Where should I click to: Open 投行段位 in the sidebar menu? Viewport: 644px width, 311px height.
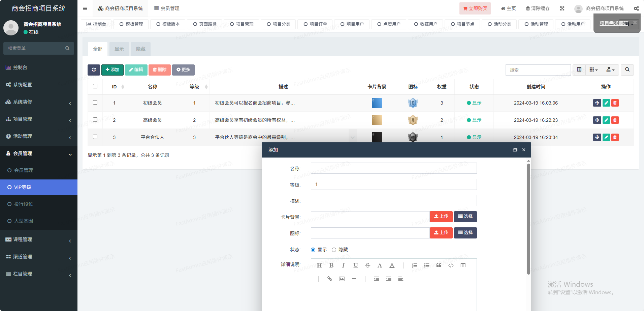click(24, 204)
